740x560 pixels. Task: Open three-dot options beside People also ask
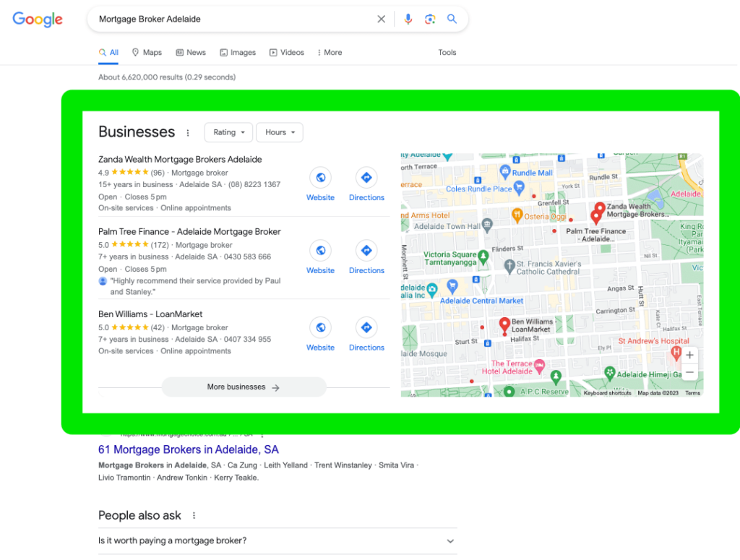coord(194,516)
